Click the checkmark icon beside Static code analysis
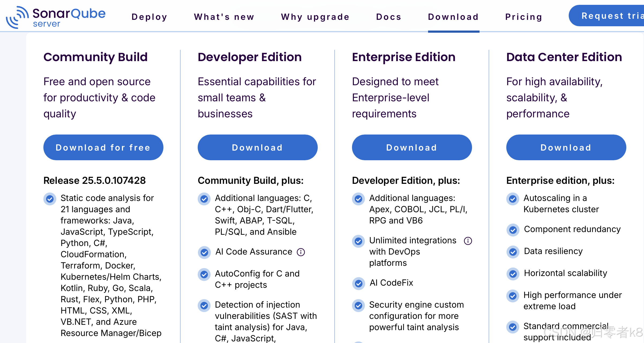The height and width of the screenshot is (343, 644). pyautogui.click(x=50, y=199)
